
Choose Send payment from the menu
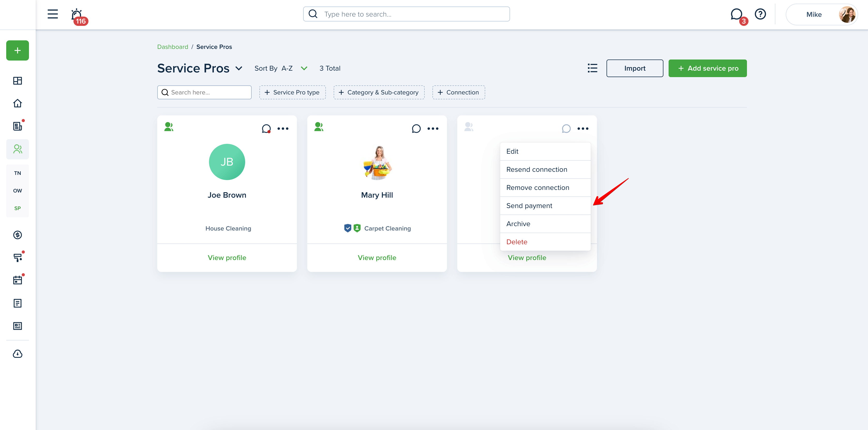545,206
